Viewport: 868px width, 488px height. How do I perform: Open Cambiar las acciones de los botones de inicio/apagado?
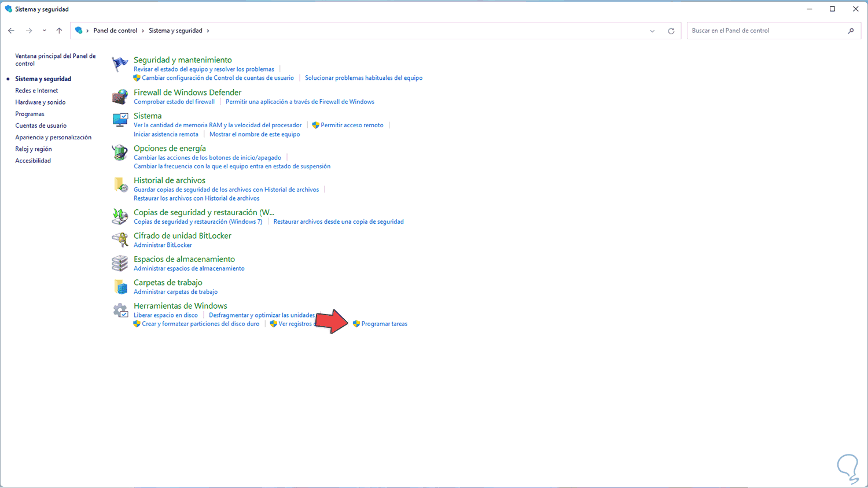pos(207,158)
